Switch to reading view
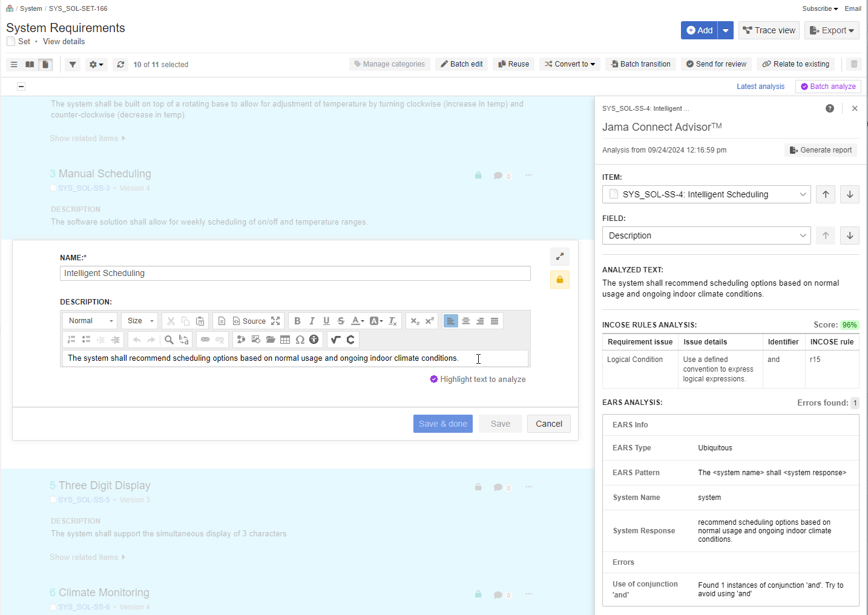The image size is (868, 615). coord(30,64)
